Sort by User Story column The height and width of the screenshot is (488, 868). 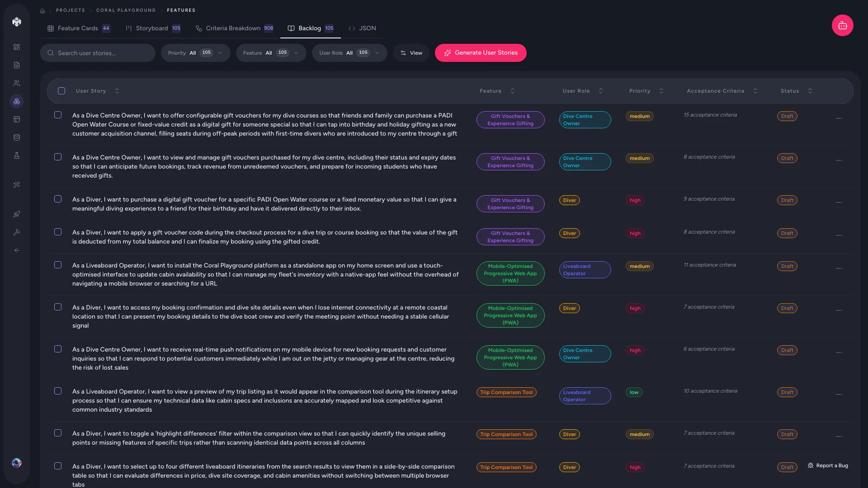tap(97, 91)
